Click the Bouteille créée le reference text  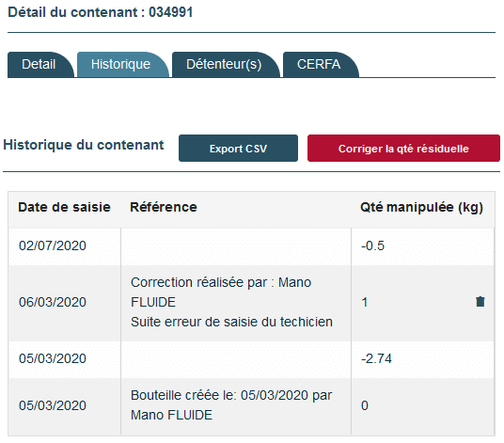coord(231,405)
